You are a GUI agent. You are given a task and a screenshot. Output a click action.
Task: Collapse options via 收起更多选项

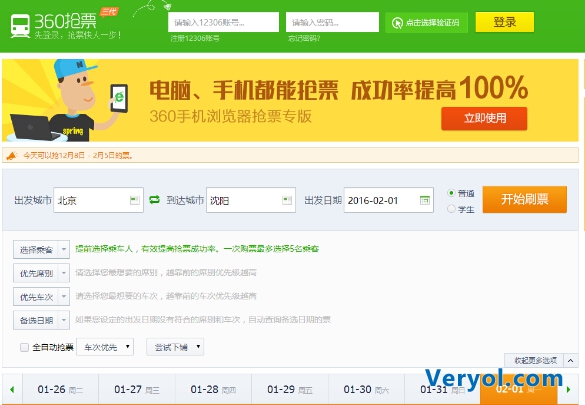535,360
